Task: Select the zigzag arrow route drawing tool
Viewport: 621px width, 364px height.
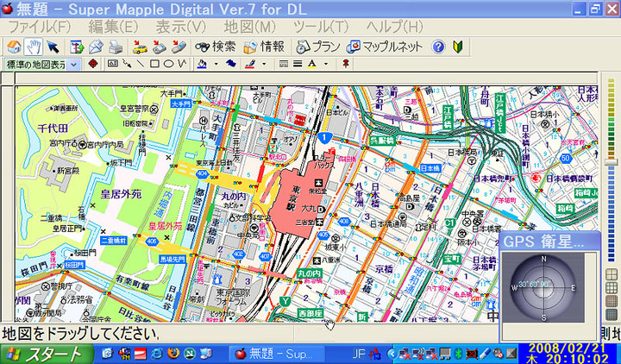Action: coord(127,63)
